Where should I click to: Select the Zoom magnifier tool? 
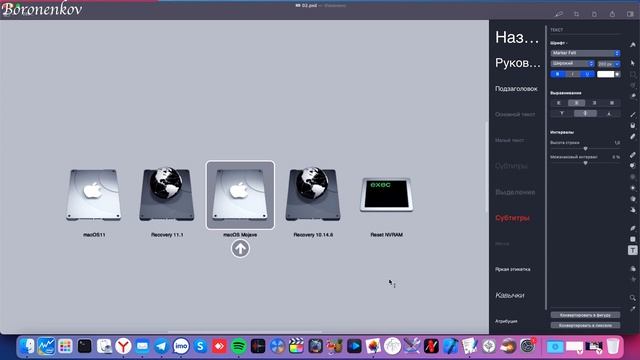click(x=633, y=298)
